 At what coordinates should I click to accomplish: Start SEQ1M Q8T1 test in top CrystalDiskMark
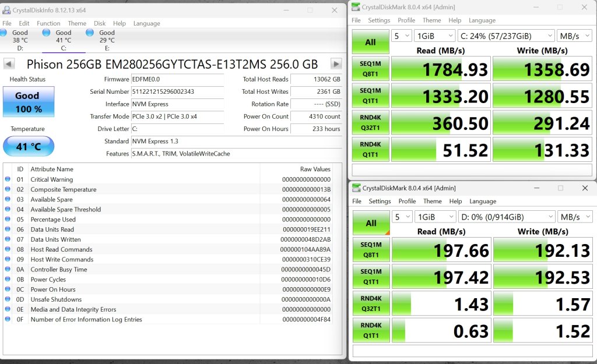point(370,69)
